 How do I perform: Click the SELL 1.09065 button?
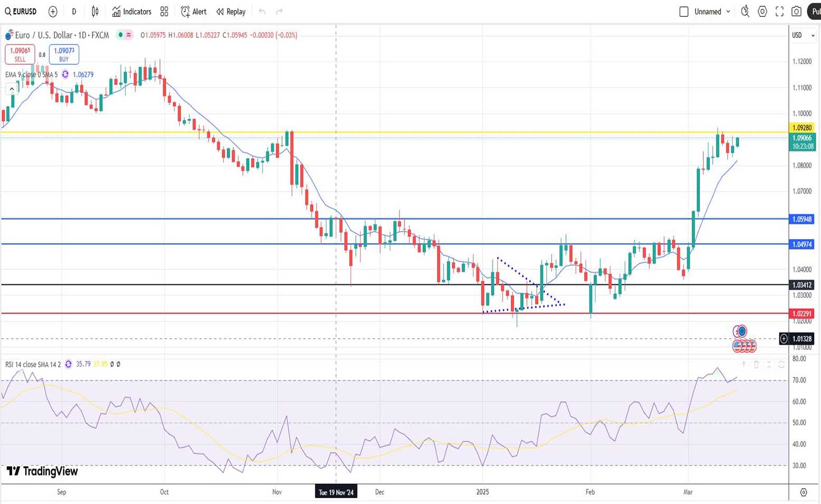(20, 54)
